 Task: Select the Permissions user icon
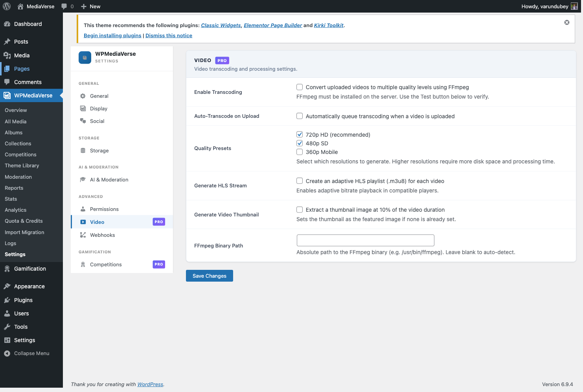83,209
